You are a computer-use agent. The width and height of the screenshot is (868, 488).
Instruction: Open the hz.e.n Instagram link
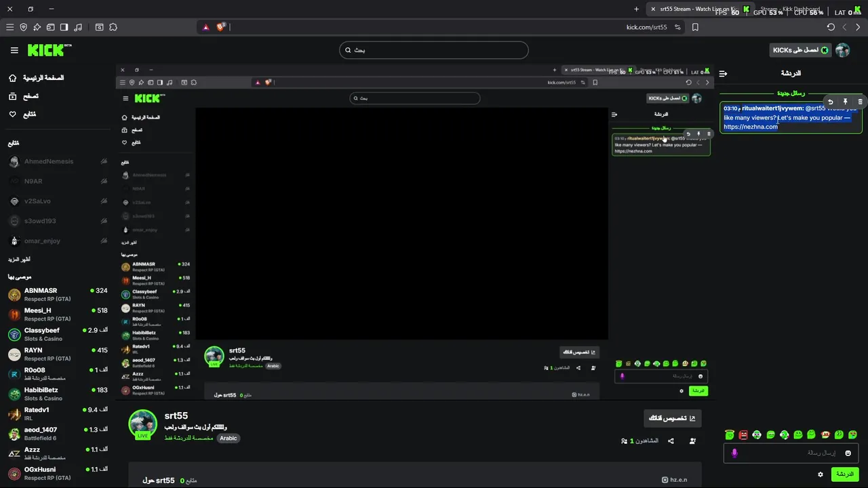pos(675,480)
